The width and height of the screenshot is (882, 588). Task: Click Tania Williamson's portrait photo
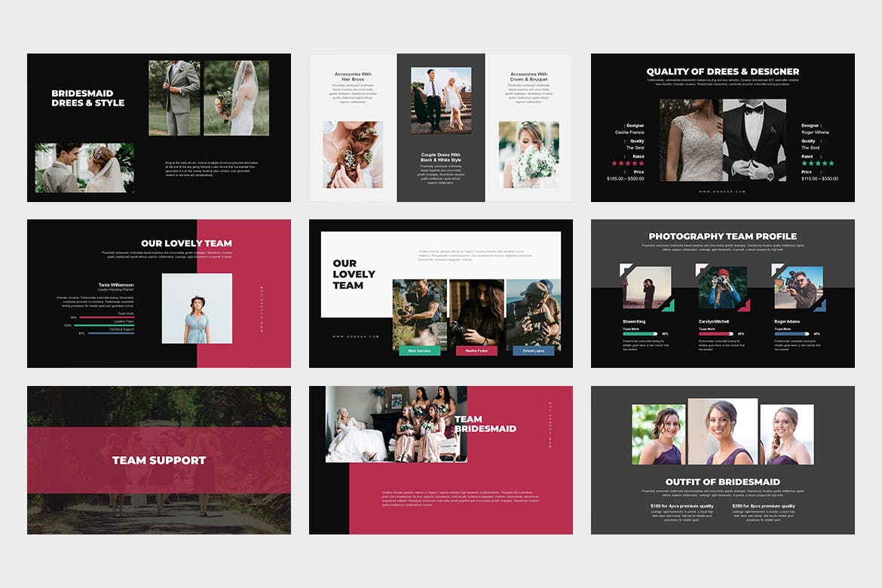[197, 308]
